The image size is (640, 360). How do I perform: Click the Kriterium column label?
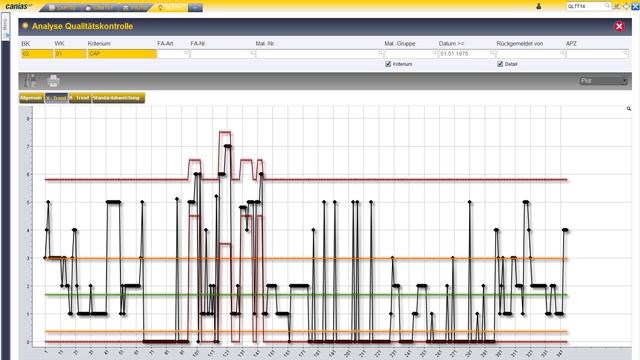tap(99, 44)
